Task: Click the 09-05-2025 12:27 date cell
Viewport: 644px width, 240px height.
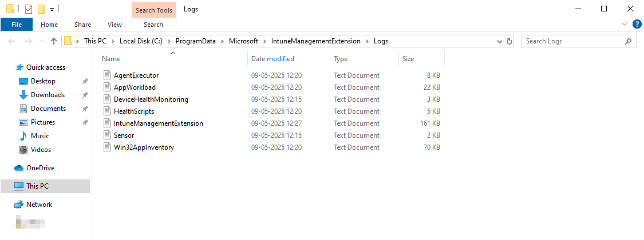Action: (x=277, y=123)
